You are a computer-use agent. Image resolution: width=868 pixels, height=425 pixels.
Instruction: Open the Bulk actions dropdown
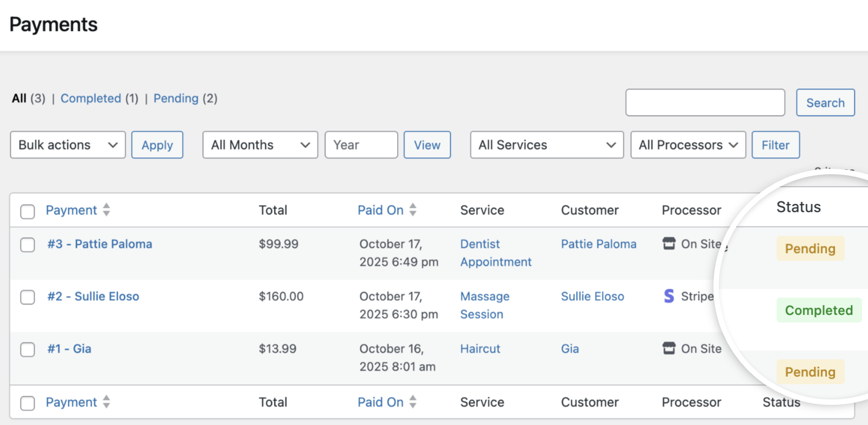pos(68,145)
